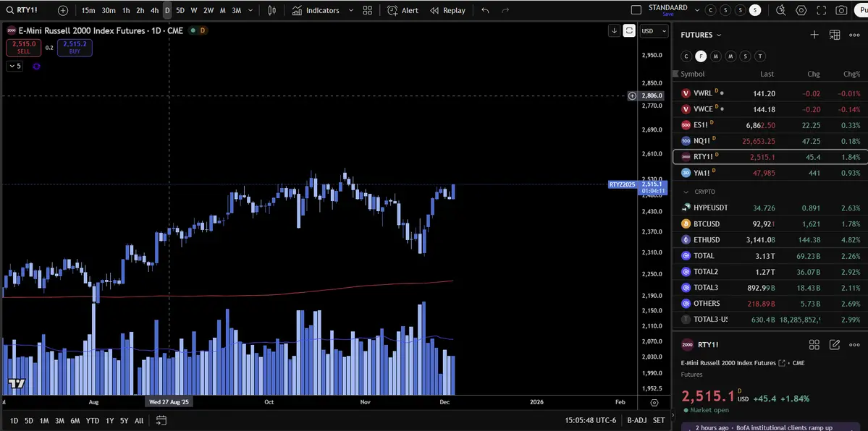Open the USD currency dropdown
Image resolution: width=868 pixels, height=431 pixels.
click(x=654, y=31)
